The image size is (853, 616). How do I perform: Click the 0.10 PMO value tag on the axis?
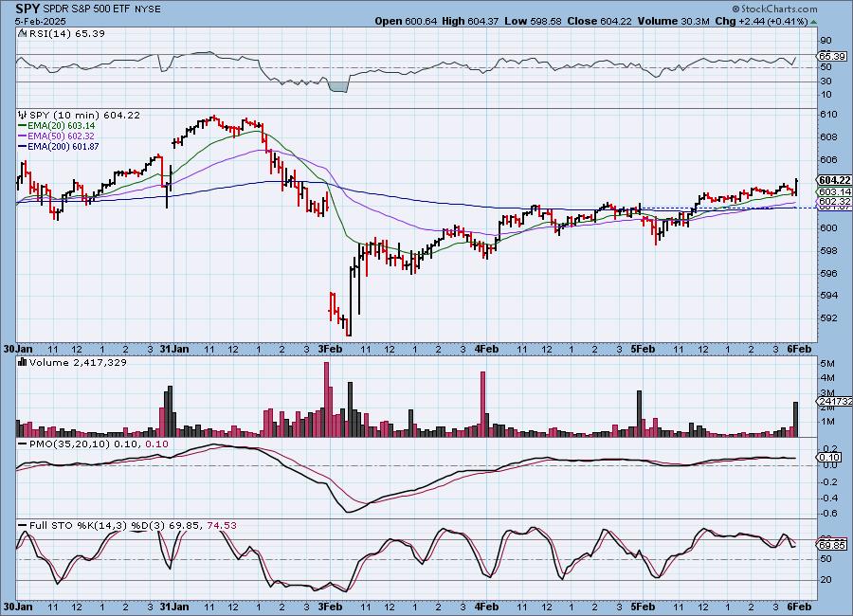(830, 457)
